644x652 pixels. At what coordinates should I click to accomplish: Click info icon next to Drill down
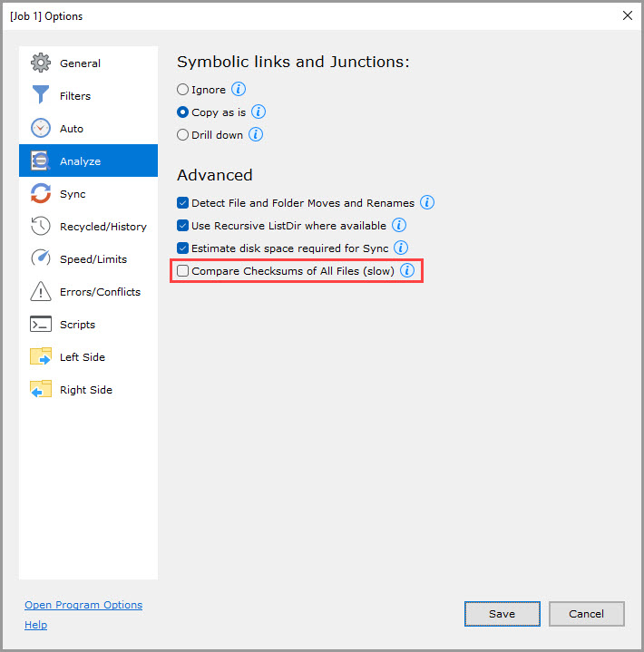click(x=256, y=135)
